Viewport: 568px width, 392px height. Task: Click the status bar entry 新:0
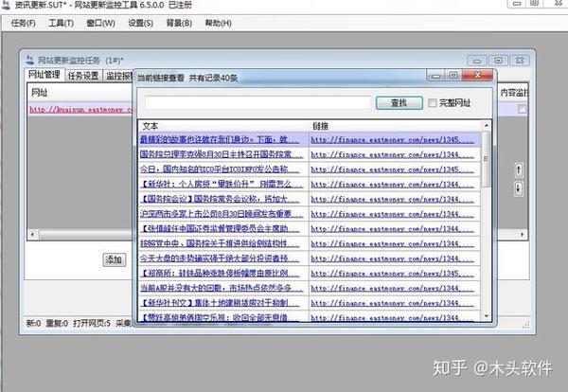click(x=33, y=323)
